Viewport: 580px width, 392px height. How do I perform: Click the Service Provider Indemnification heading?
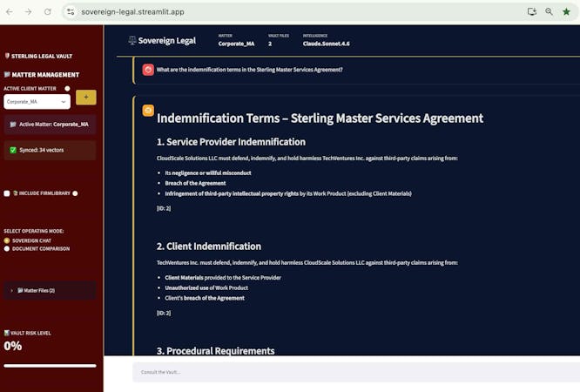pos(231,142)
